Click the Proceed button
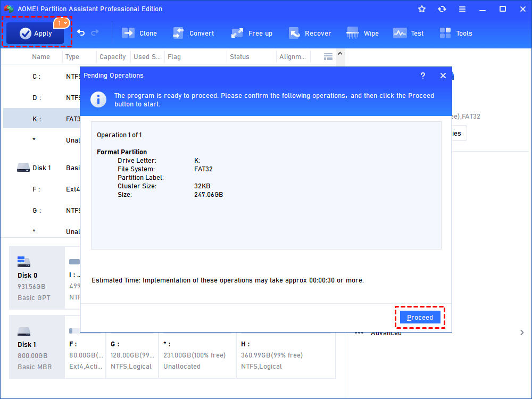Image resolution: width=532 pixels, height=399 pixels. point(420,318)
